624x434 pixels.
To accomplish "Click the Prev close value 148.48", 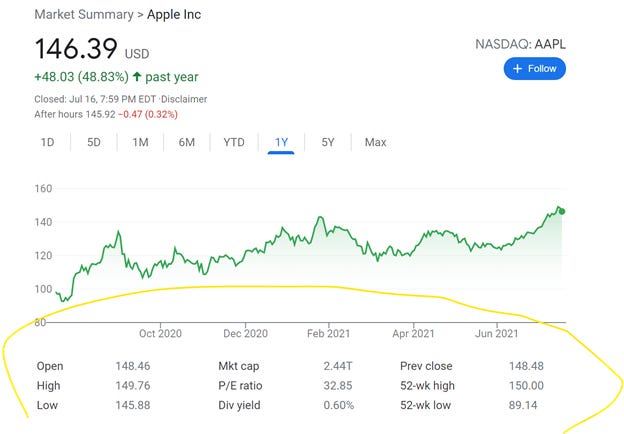I will (526, 366).
